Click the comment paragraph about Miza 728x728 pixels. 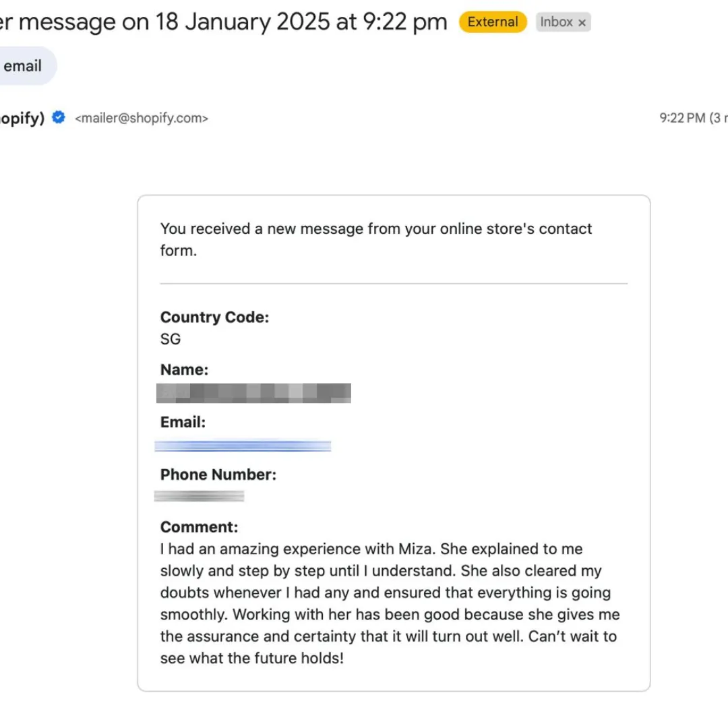pos(388,603)
